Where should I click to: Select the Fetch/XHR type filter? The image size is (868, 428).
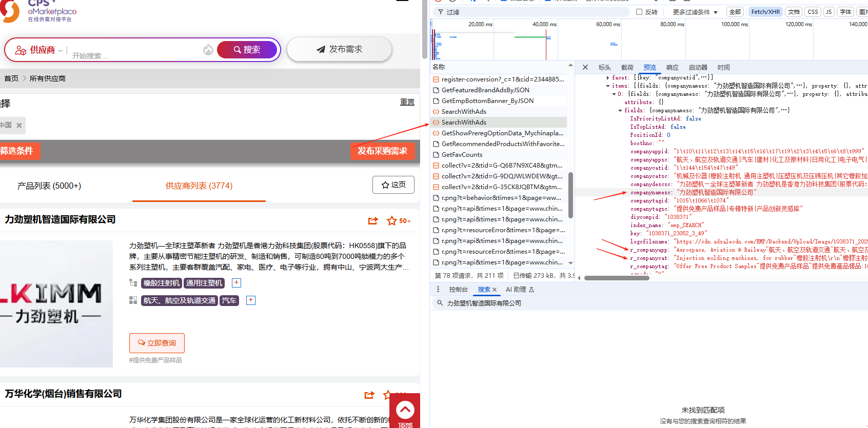tap(765, 12)
